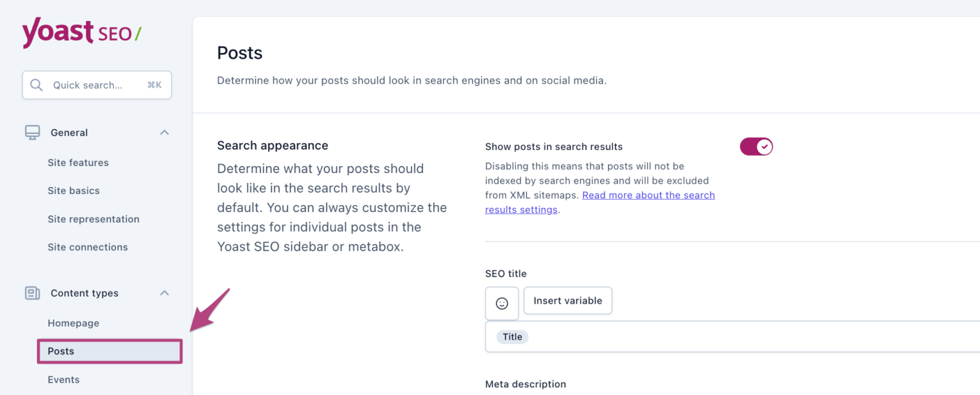Viewport: 980px width, 395px height.
Task: Click the magnifying glass search icon
Action: click(x=36, y=85)
